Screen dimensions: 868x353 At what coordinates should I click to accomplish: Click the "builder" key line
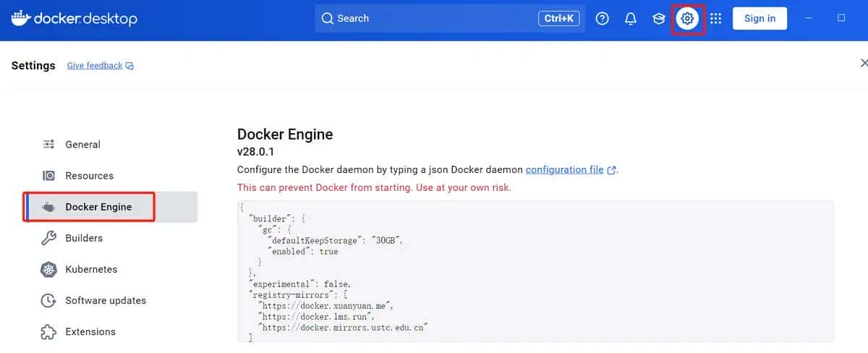click(x=278, y=218)
